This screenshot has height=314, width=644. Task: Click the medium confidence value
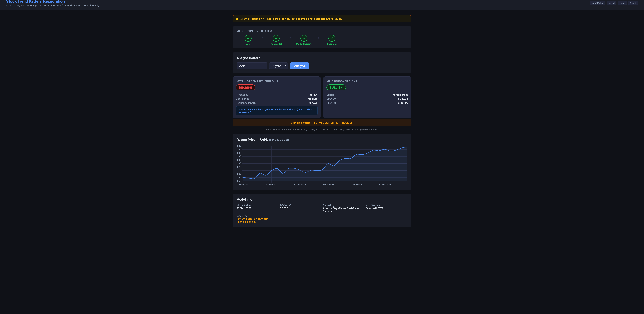tap(312, 99)
